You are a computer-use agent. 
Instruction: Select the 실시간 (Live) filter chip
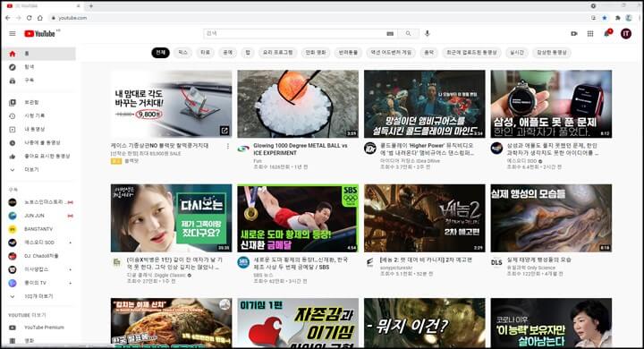point(517,53)
